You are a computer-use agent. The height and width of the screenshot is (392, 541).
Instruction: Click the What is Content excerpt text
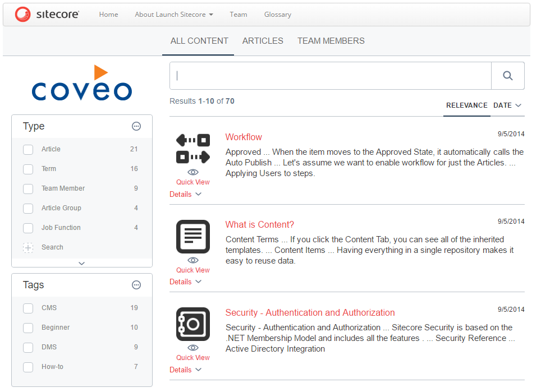(369, 250)
